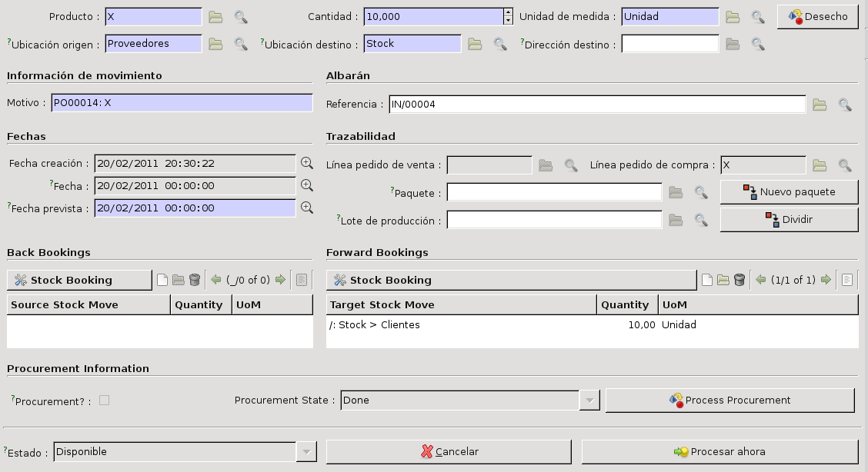Open folder icon next to Producto field
Image resolution: width=868 pixels, height=472 pixels.
coord(215,17)
